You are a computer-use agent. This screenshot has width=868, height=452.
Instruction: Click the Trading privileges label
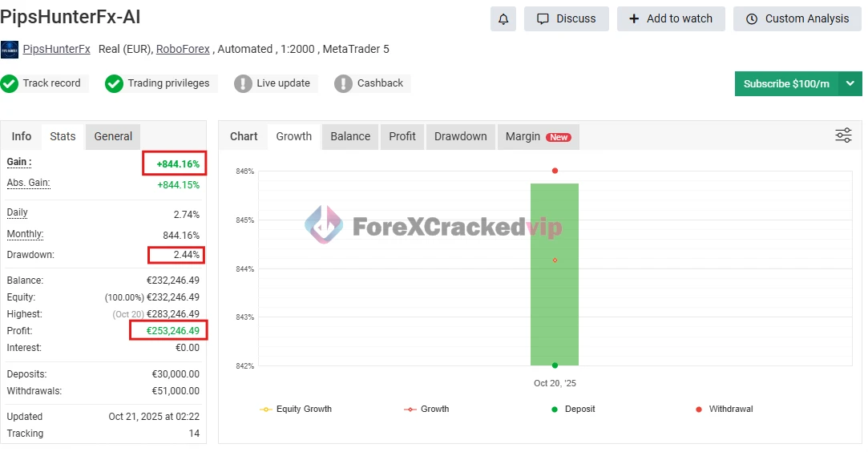pyautogui.click(x=168, y=83)
